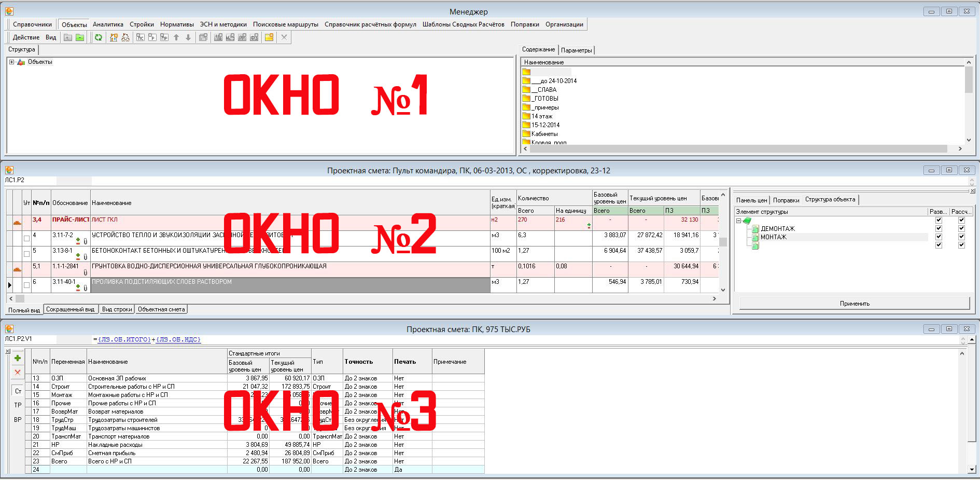Switch to the Параметры tab
Screen dimensions: 980x480
(576, 50)
